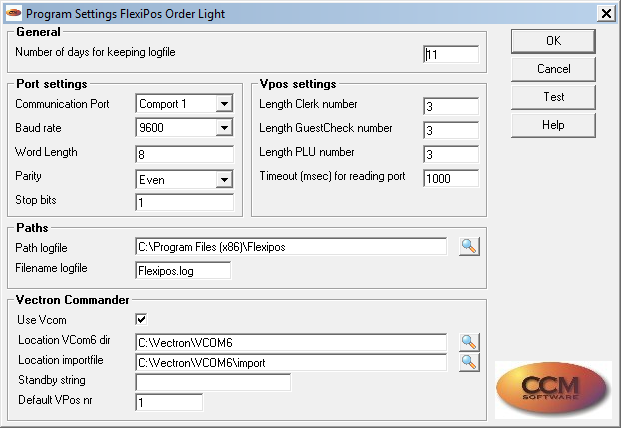
Task: Click the Cancel button
Action: pyautogui.click(x=553, y=69)
